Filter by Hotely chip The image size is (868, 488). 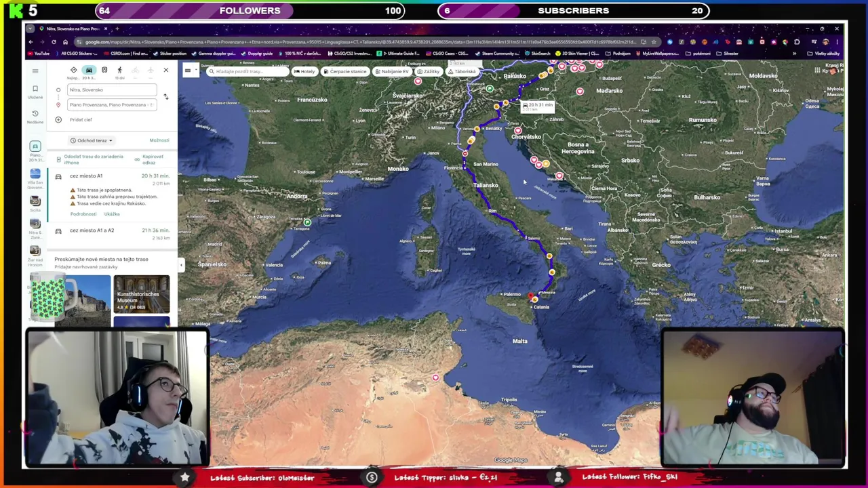pyautogui.click(x=304, y=71)
